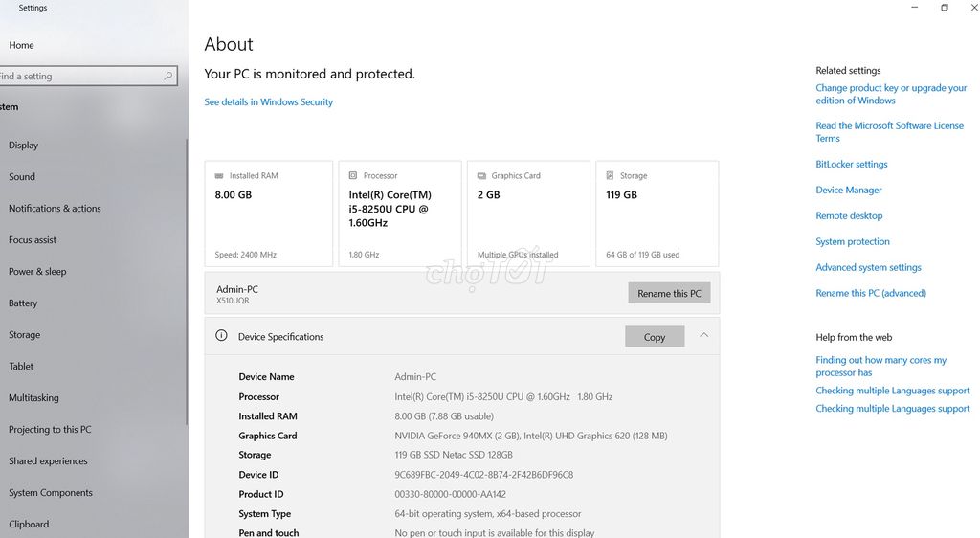Open See details in Windows Security
Viewport: 980px width, 538px height.
268,101
